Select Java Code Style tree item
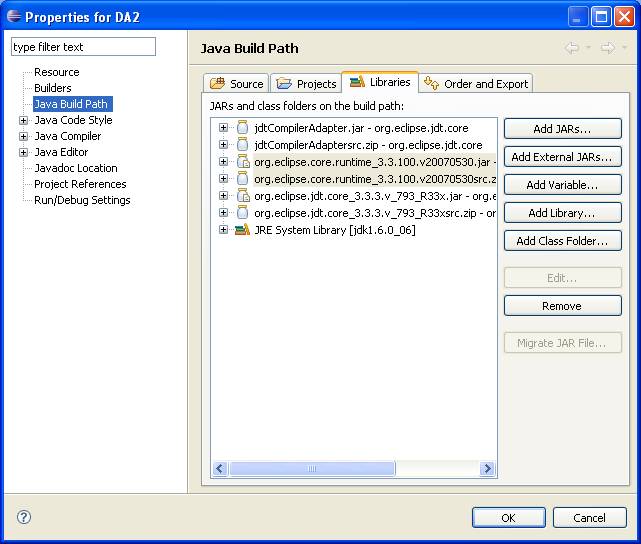 point(73,120)
